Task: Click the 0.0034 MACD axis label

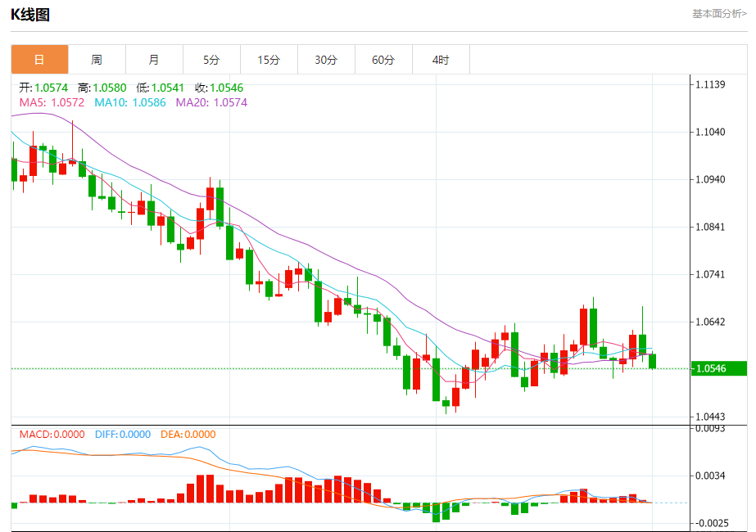Action: pos(710,476)
